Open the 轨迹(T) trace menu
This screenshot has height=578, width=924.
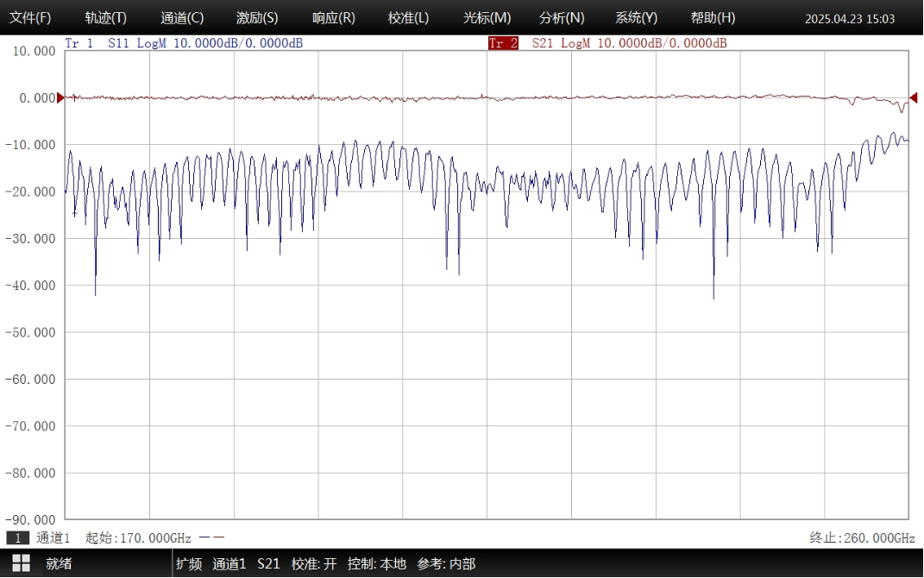click(105, 18)
